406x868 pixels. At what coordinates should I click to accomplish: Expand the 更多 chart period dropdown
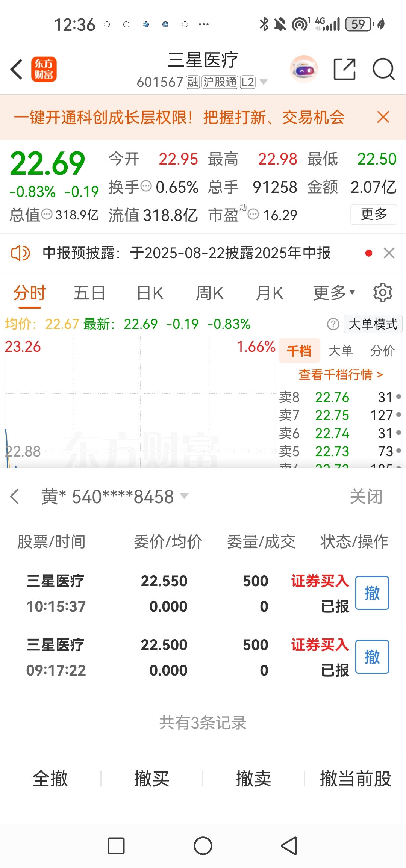coord(334,293)
